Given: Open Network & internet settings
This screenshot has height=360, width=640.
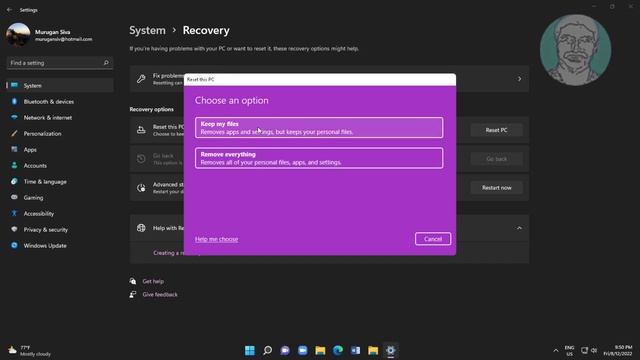Looking at the screenshot, I should pos(60,118).
